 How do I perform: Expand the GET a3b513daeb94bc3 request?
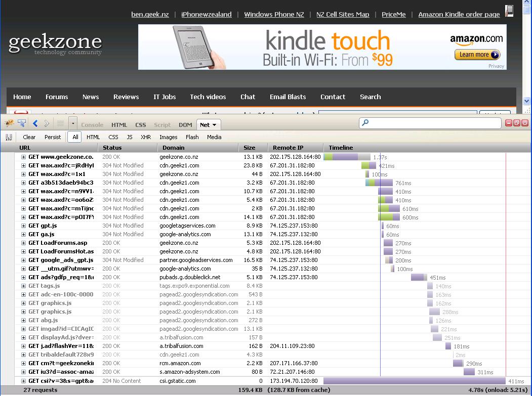click(x=23, y=183)
